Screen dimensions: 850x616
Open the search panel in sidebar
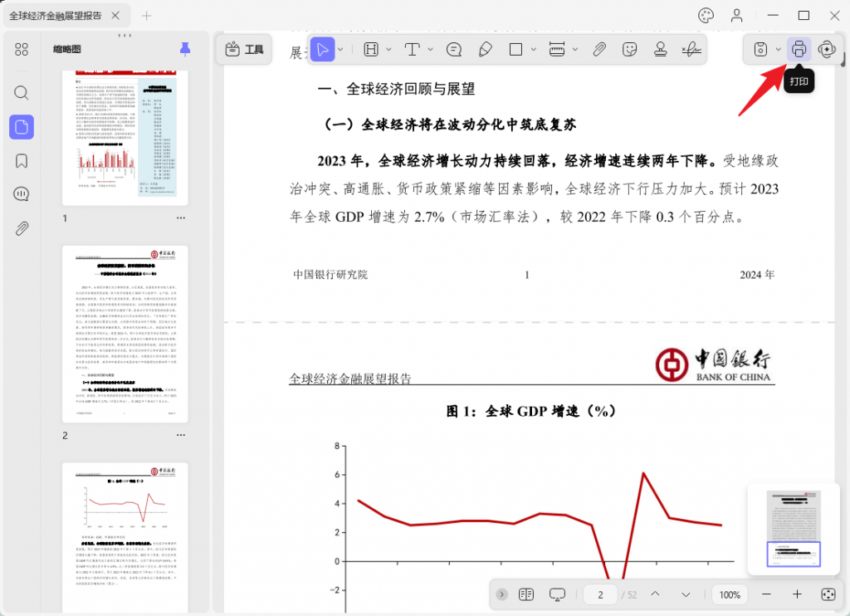22,93
